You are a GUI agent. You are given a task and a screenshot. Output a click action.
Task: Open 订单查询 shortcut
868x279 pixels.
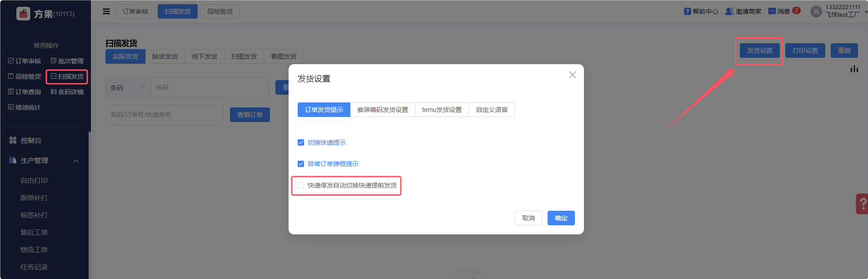[25, 92]
